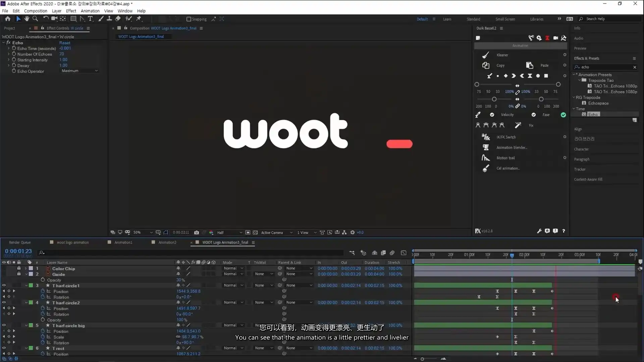Select the Type tool
The image size is (644, 362).
[90, 19]
